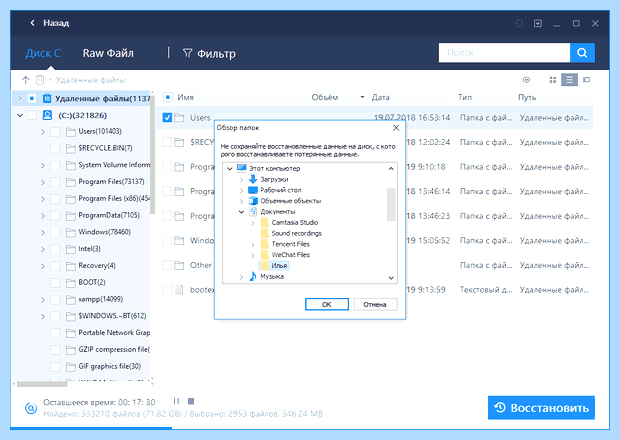Screen dimensions: 620x440
Task: Expand WeChat Files in browse dialog
Action: 253,255
